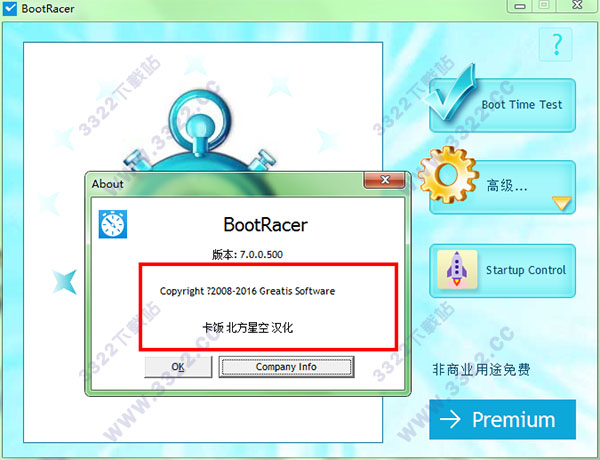Click the version text 7.0.0.500
Viewport: 600px width, 460px height.
point(248,254)
